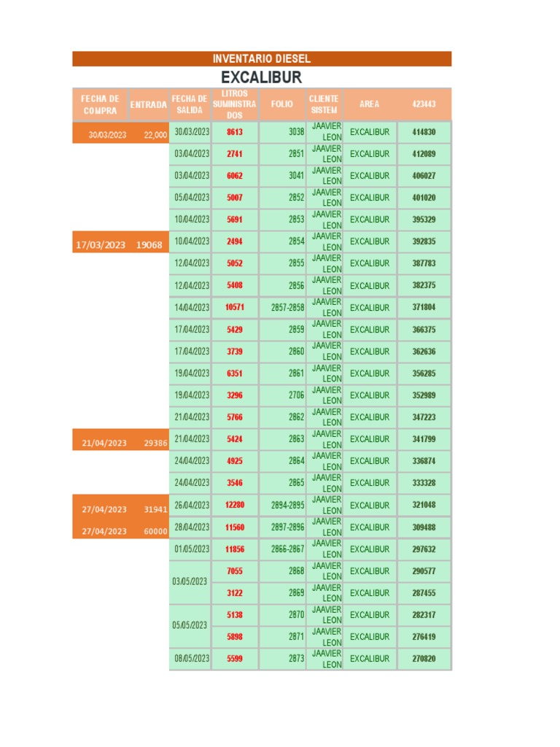Click the INVENTARIO DIESEL title bar

click(x=261, y=58)
